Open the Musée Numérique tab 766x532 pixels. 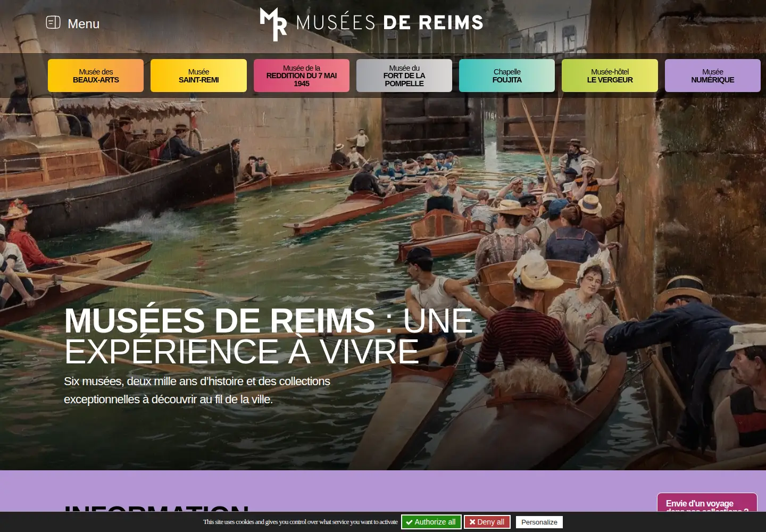coord(713,76)
